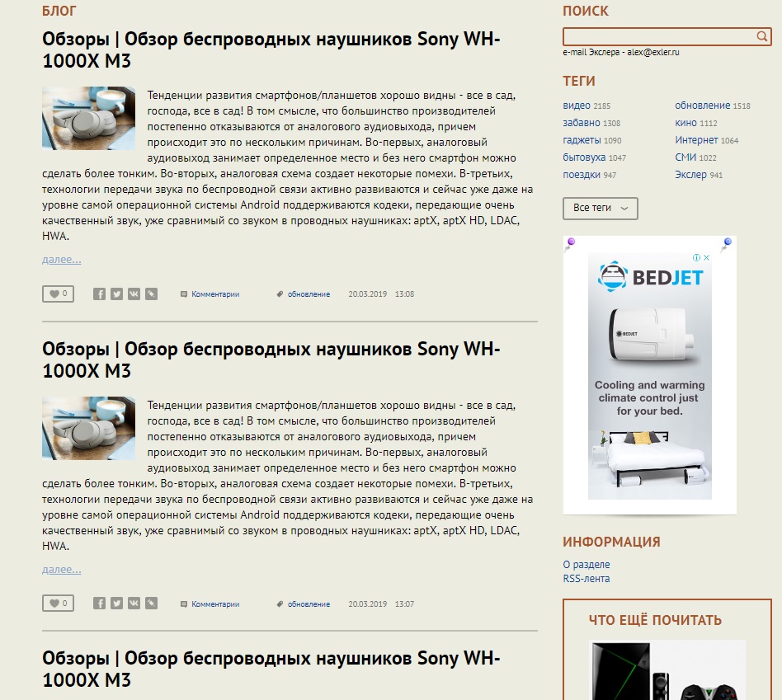
Task: Share first post on Facebook
Action: point(99,294)
